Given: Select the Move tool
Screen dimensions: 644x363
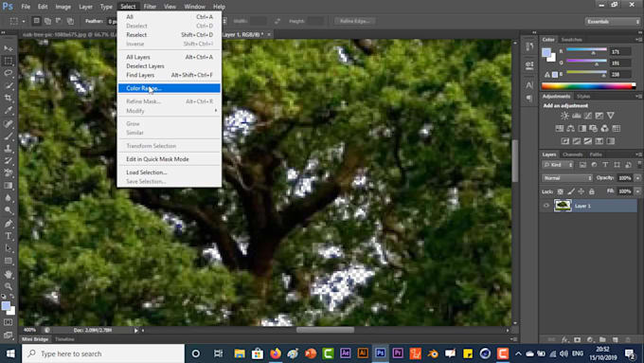Looking at the screenshot, I should tap(9, 48).
